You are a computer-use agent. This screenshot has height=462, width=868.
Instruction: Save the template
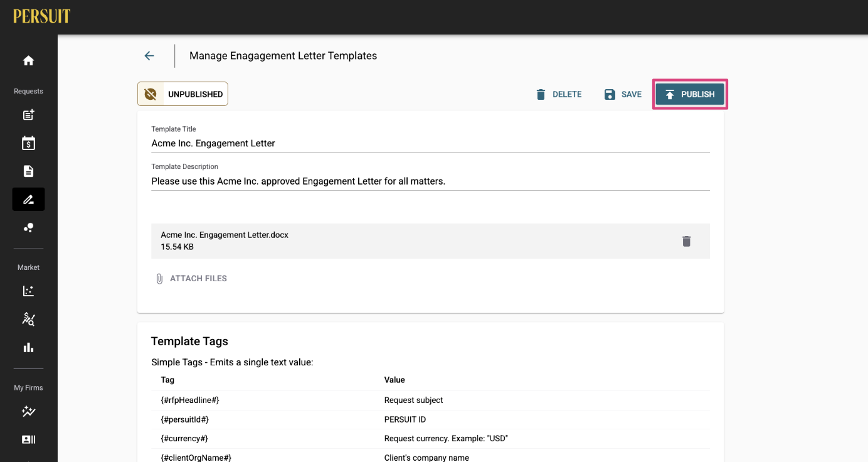tap(623, 94)
